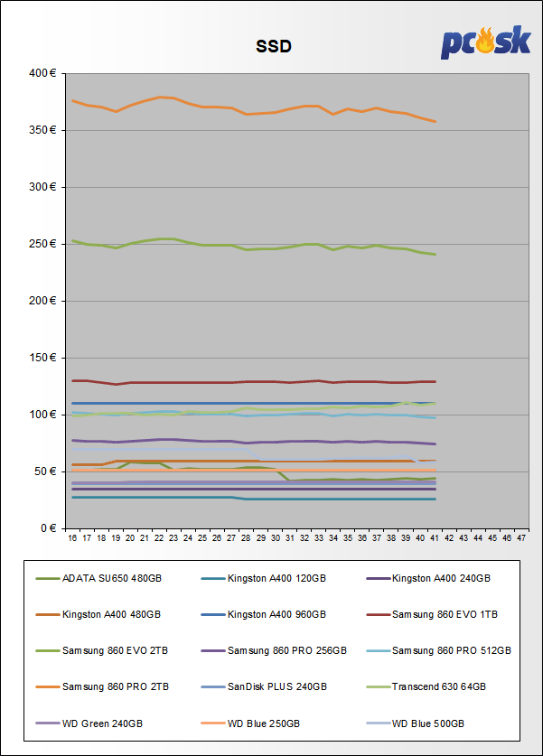Click the 300 € axis label

coord(42,187)
